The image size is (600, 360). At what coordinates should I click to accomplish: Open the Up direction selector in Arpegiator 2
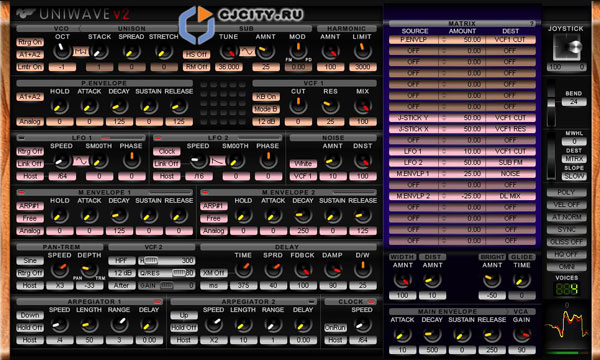(x=184, y=315)
